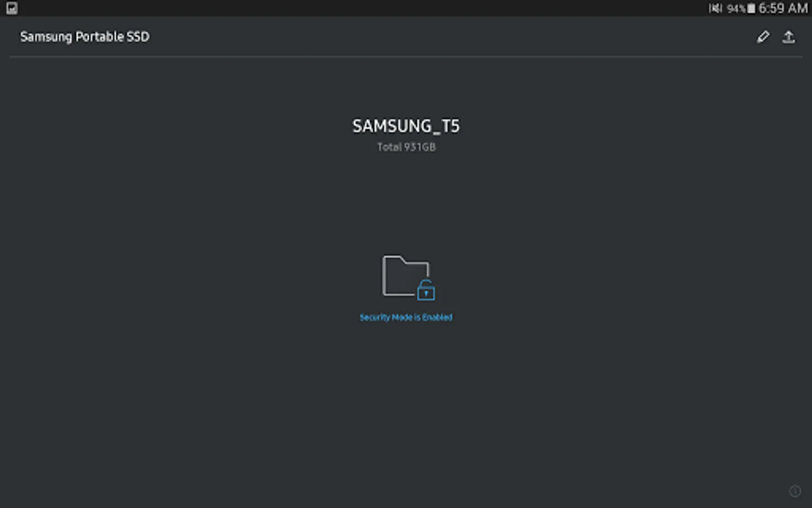Tap the battery indicator icon
Image resolution: width=812 pixels, height=508 pixels.
pyautogui.click(x=751, y=8)
